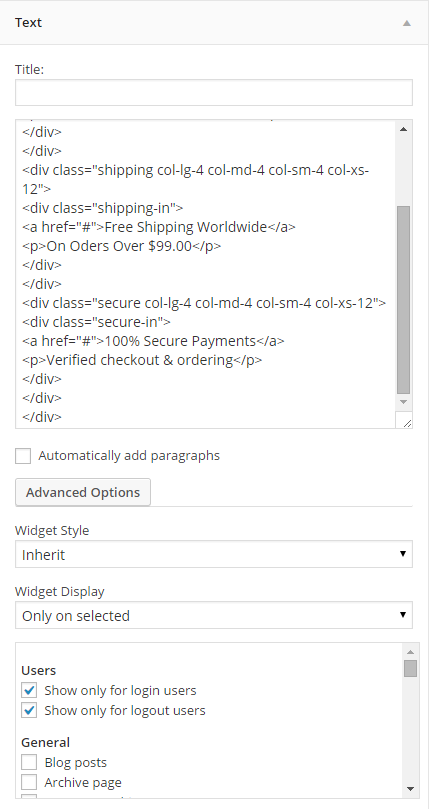Check the Archive page option

tap(29, 782)
